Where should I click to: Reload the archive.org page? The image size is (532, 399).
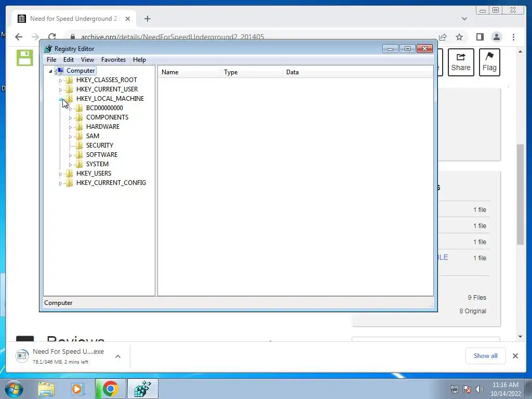pos(52,37)
